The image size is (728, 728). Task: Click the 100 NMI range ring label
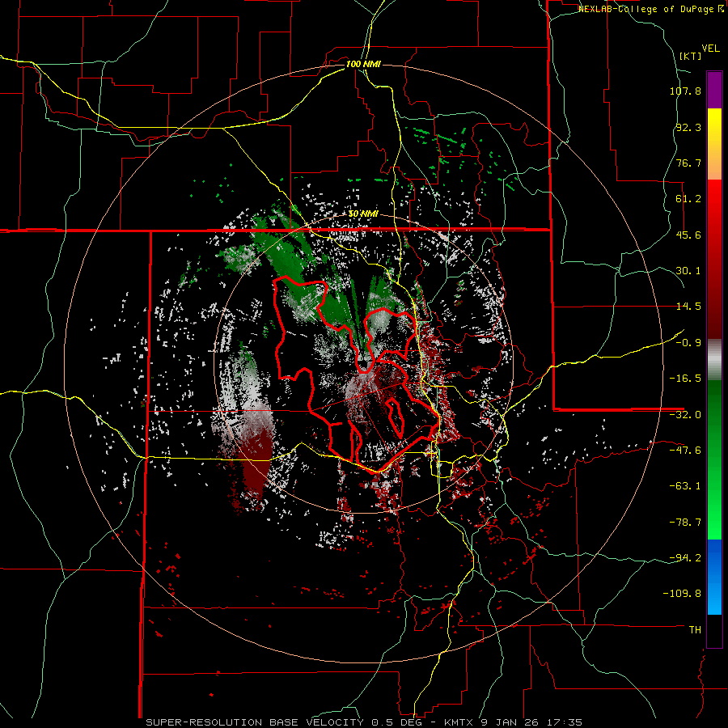click(x=363, y=64)
